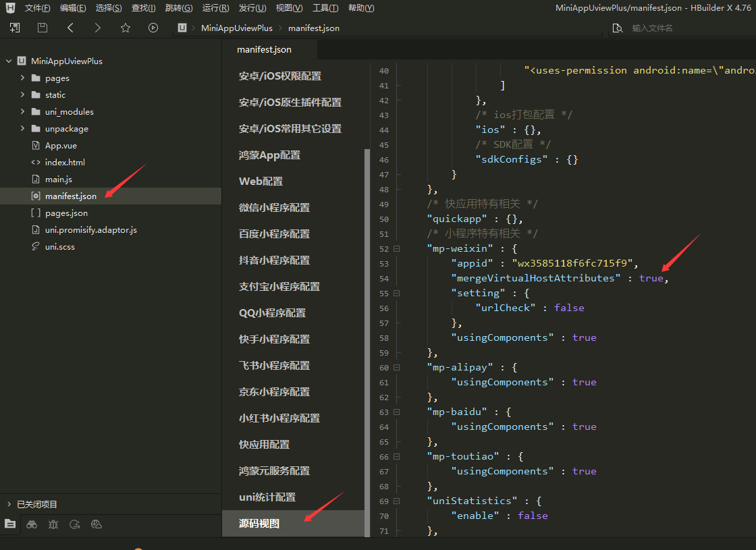Open 快应用配置 section
Image resolution: width=756 pixels, height=550 pixels.
264,445
